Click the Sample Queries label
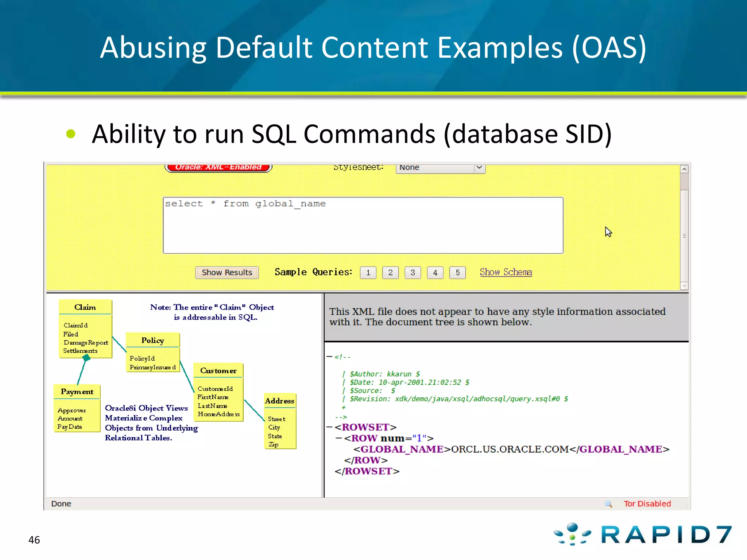Screen dimensions: 747x560 click(313, 272)
